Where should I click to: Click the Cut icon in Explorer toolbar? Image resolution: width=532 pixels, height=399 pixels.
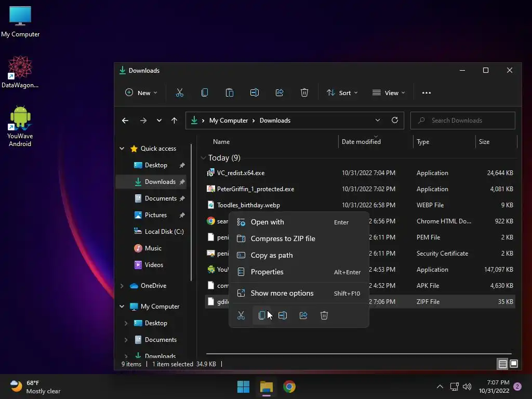(179, 92)
